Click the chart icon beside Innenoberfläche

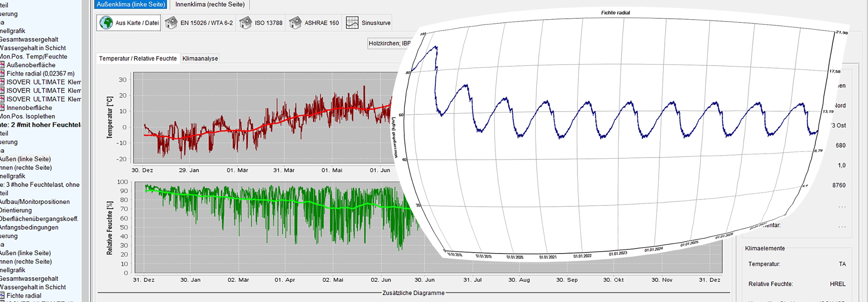2,108
